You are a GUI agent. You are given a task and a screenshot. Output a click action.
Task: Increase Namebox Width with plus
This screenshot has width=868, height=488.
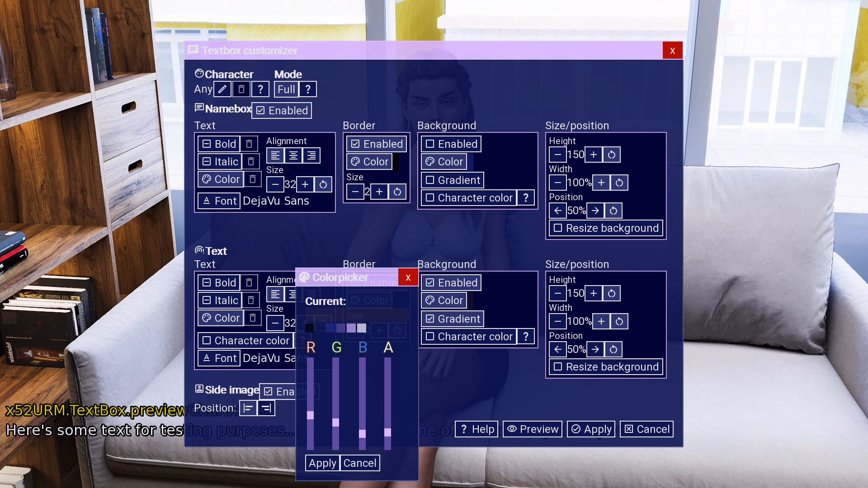601,183
